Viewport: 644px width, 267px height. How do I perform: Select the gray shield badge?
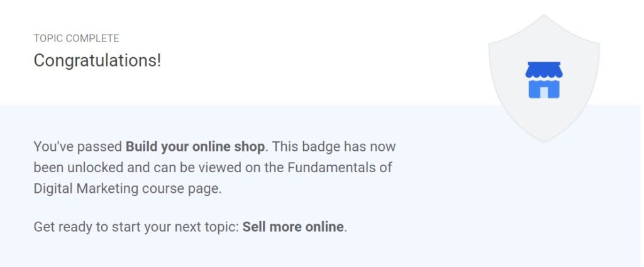pos(544,79)
